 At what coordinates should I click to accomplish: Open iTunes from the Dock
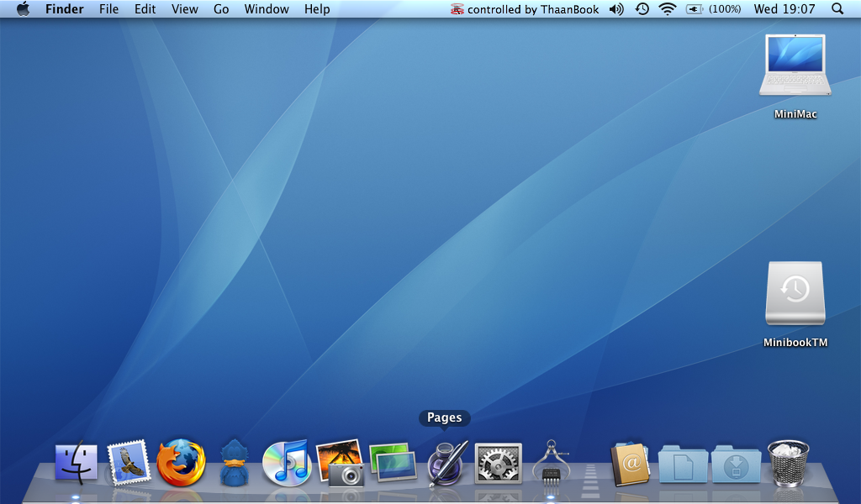click(287, 463)
